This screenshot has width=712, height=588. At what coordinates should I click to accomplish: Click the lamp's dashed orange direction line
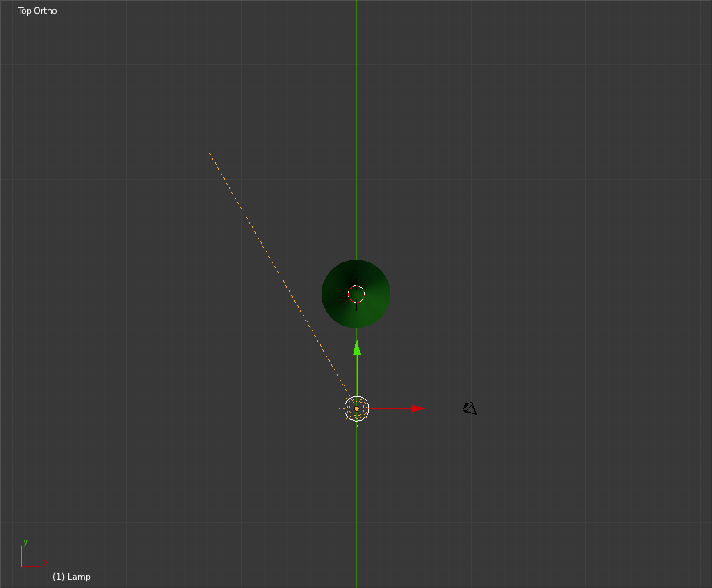(279, 275)
